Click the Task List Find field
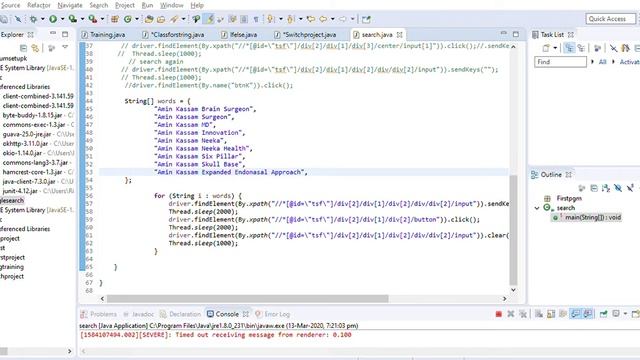This screenshot has height=360, width=640. 560,62
